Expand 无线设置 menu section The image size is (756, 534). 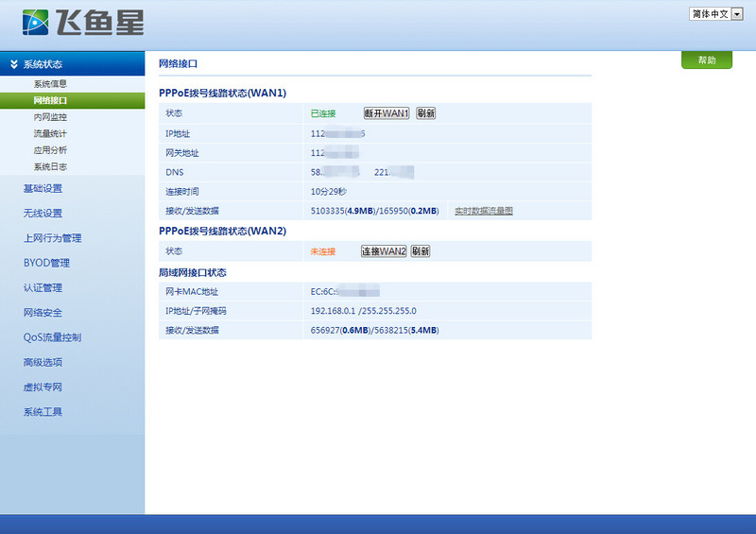click(x=43, y=214)
